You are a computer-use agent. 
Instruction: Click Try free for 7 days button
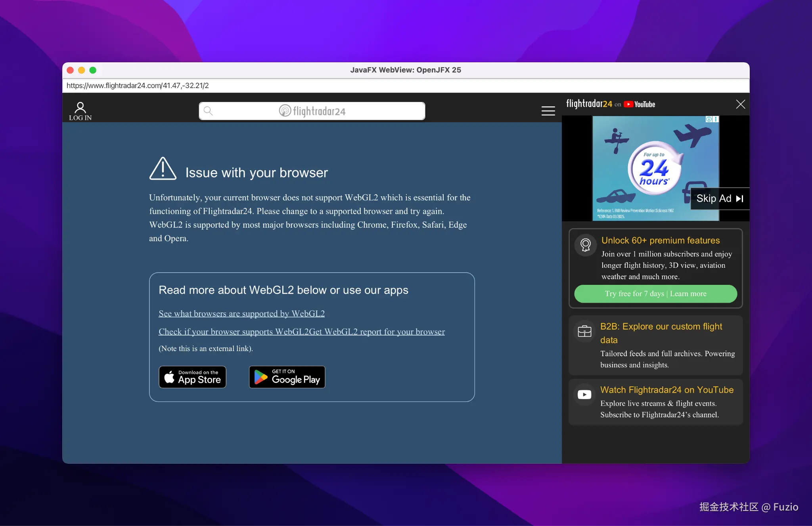[655, 294]
